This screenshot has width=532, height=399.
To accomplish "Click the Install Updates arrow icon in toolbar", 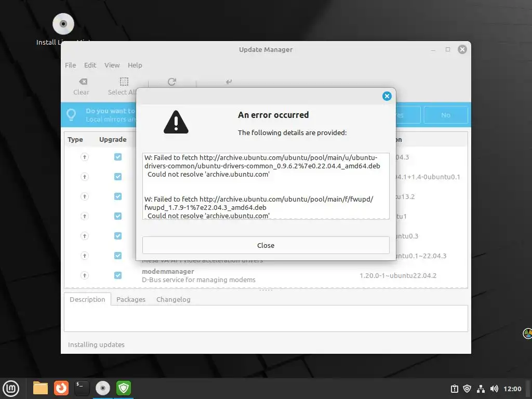I will 229,82.
